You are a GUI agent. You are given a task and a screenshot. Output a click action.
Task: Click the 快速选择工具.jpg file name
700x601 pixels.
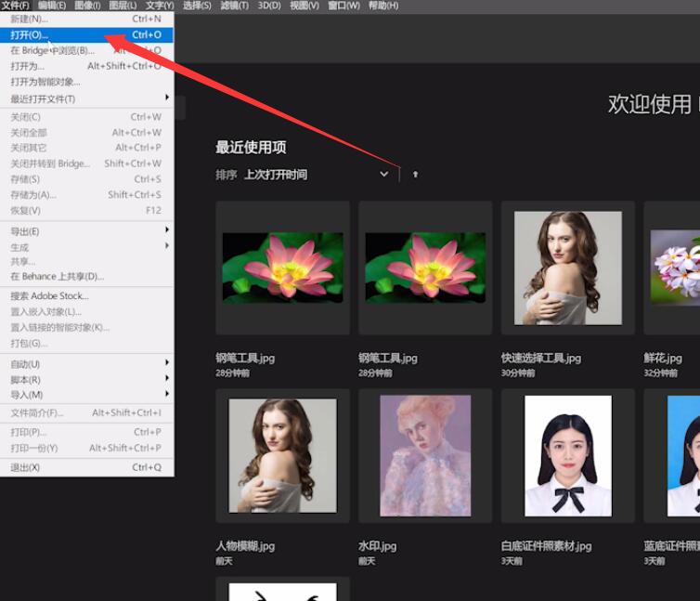click(541, 358)
